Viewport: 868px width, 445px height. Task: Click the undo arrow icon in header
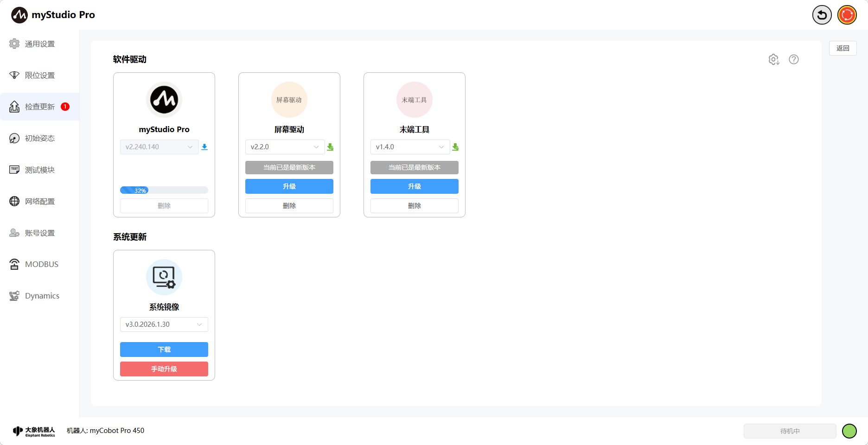pyautogui.click(x=822, y=15)
